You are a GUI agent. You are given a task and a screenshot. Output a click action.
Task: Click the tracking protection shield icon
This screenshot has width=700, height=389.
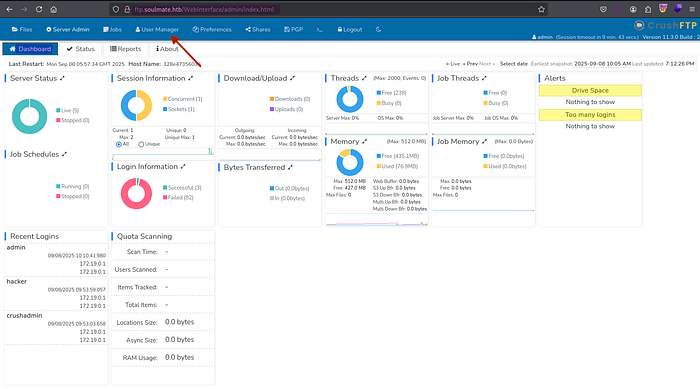[116, 9]
